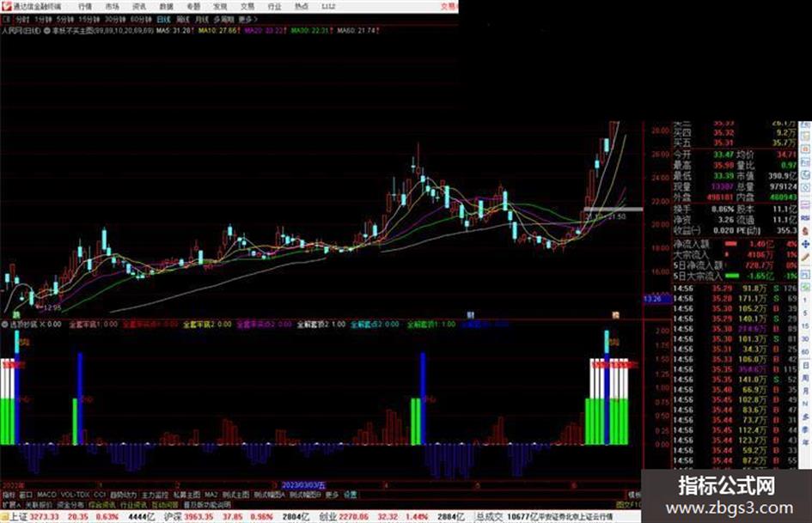Apply the MACD indicator
812x523 pixels.
(x=46, y=495)
